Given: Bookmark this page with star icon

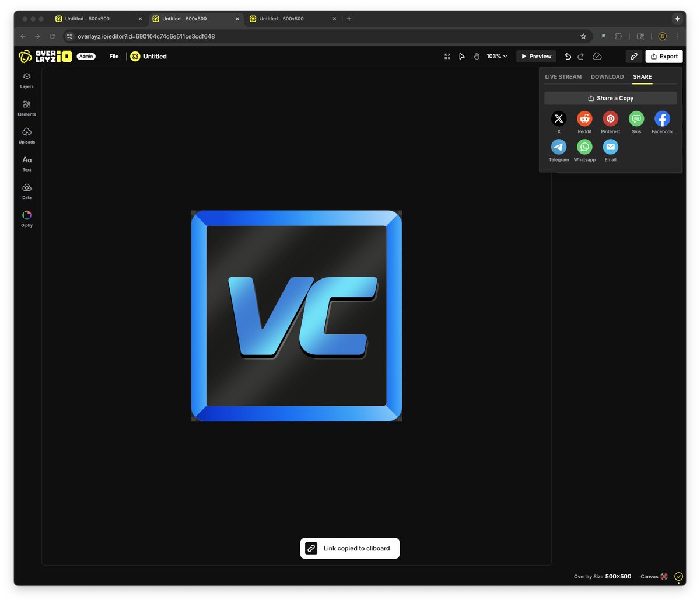Looking at the screenshot, I should click(583, 36).
